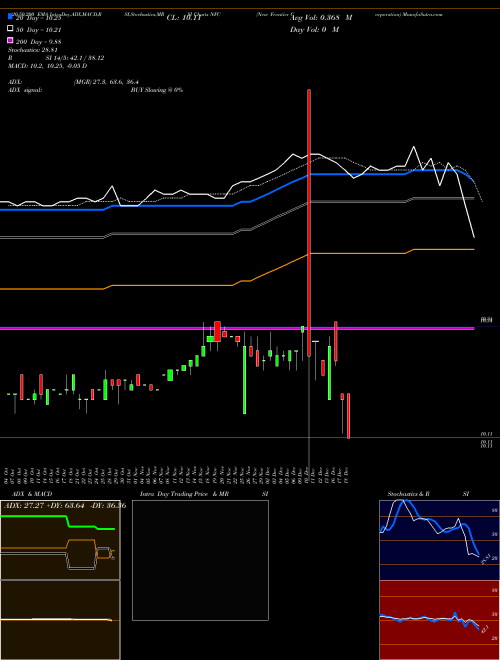This screenshot has width=500, height=660.
Task: Select the '20 Day = 10.25' legend text
Action: pyautogui.click(x=39, y=18)
